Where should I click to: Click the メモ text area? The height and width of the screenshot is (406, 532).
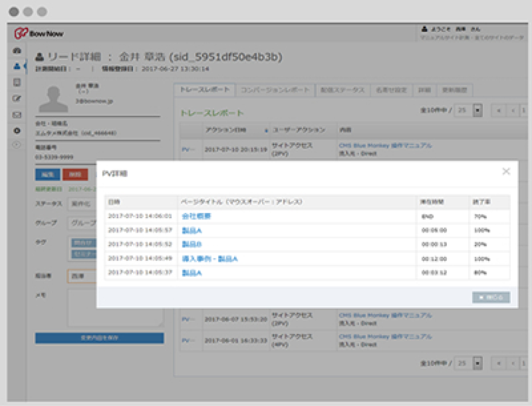click(116, 308)
